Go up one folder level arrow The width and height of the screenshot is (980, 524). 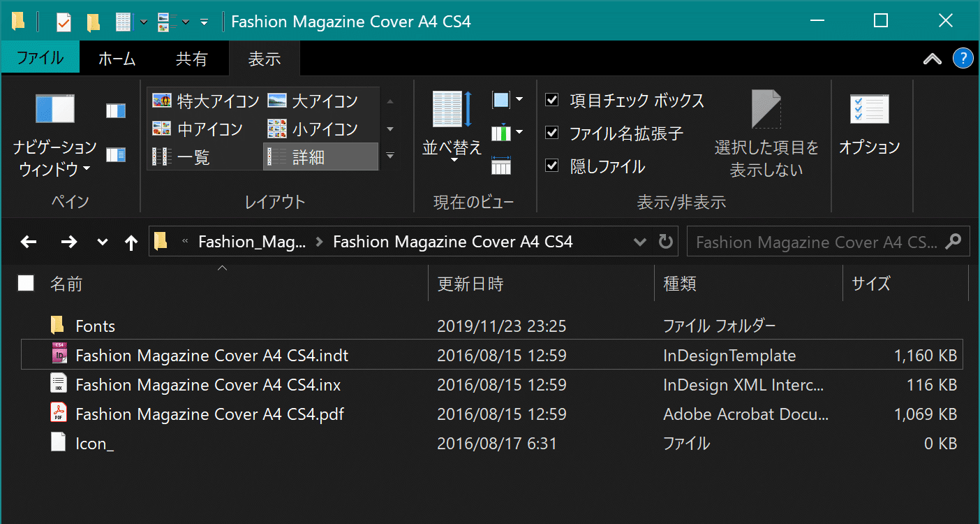(131, 242)
